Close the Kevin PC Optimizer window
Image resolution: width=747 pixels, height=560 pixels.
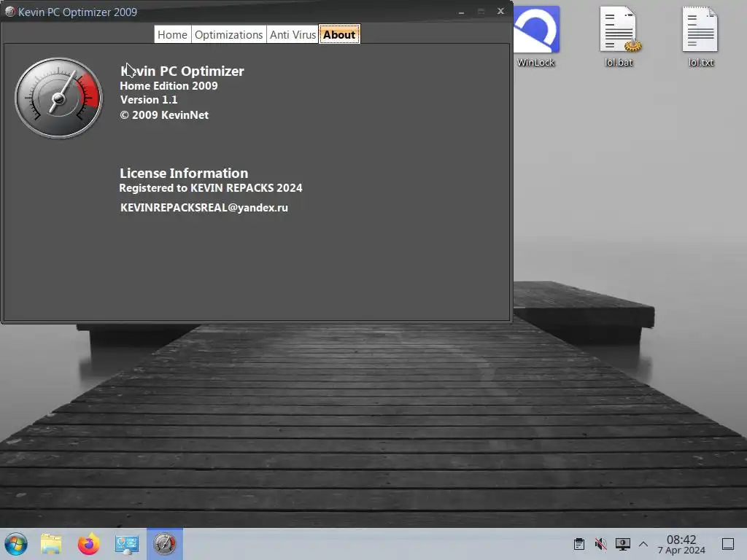click(500, 11)
